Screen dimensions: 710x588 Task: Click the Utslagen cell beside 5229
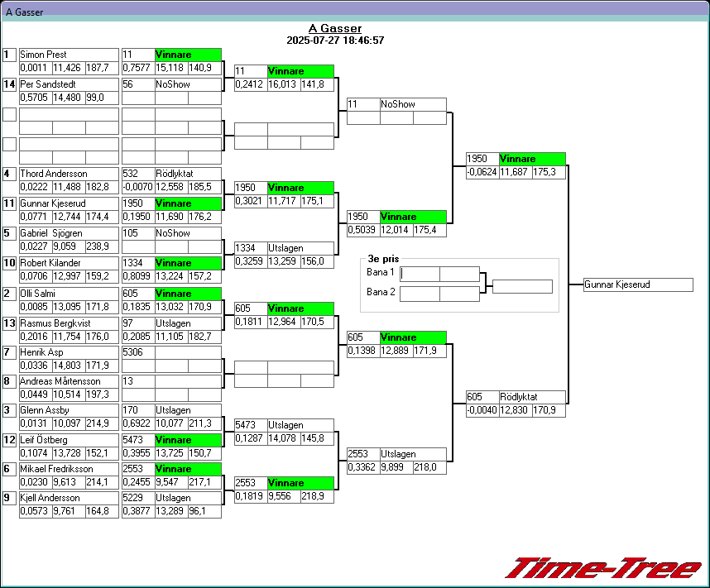[x=188, y=498]
